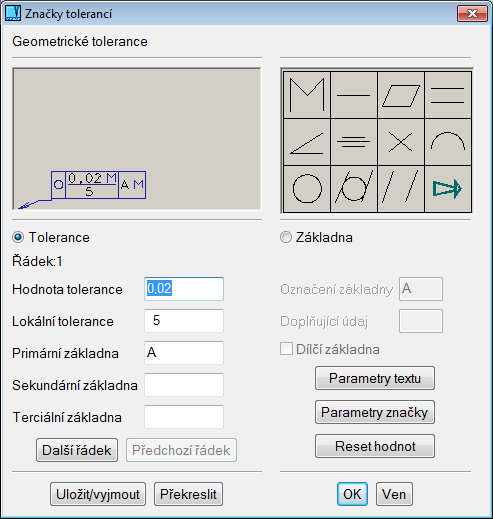Click the Překreslit button

point(188,494)
